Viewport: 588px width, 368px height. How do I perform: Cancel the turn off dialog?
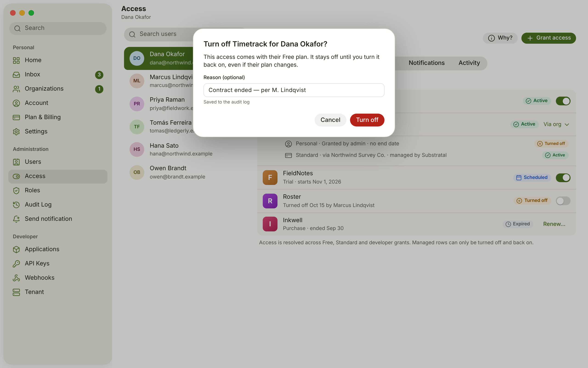(330, 120)
